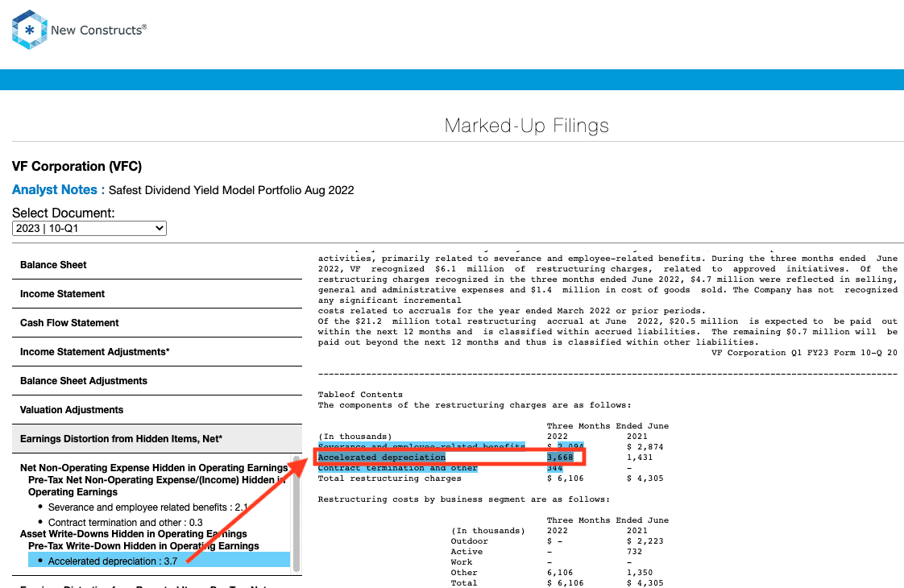The image size is (904, 588).
Task: Click 'VF Corporation Q1 FY23 Form 10-Q 20' footer
Action: (804, 353)
